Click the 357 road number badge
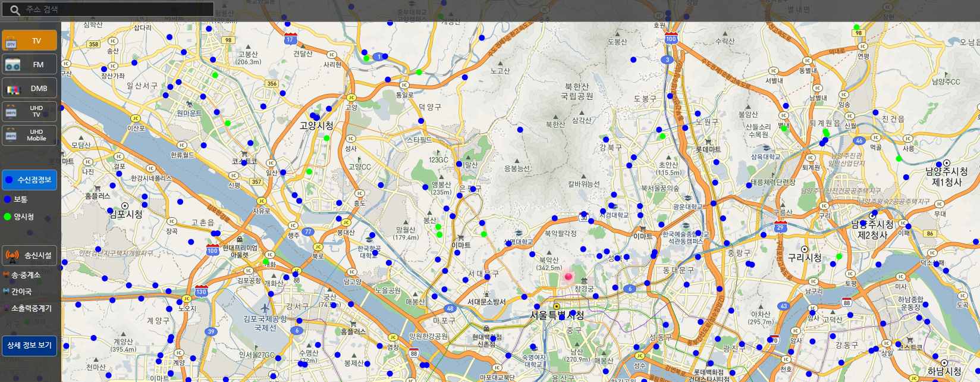Viewport: 980px width, 382px height. pyautogui.click(x=256, y=182)
